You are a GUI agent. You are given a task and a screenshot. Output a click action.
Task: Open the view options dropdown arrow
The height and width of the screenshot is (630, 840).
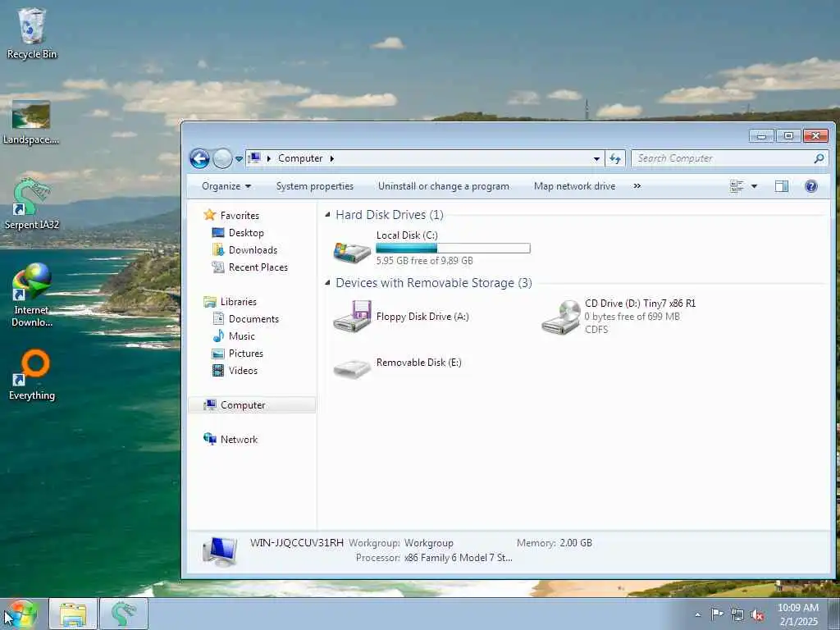pos(754,186)
